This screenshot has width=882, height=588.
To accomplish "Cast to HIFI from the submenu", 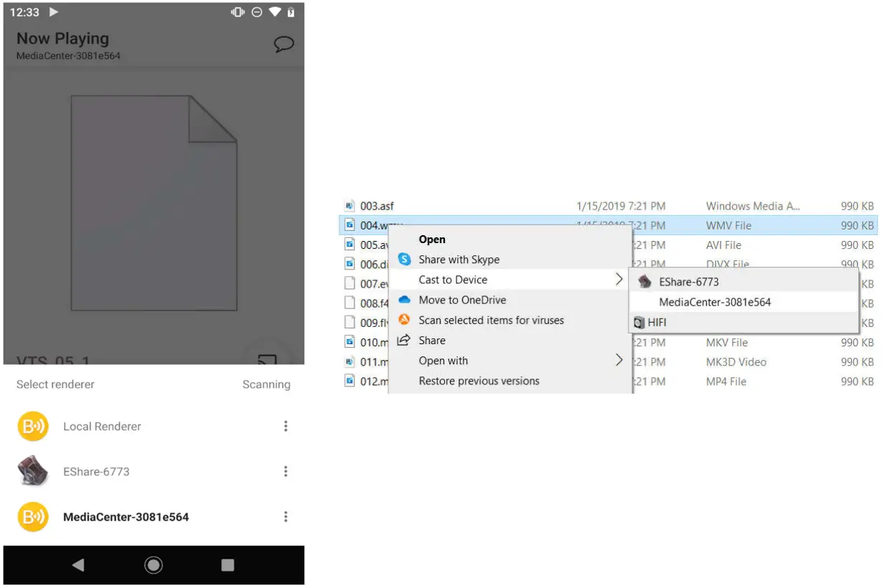I will click(744, 323).
